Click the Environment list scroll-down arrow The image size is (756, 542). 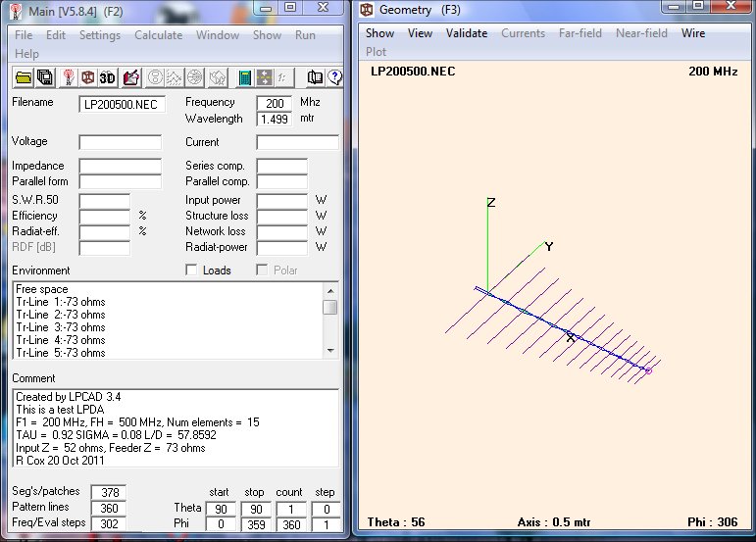tap(330, 350)
